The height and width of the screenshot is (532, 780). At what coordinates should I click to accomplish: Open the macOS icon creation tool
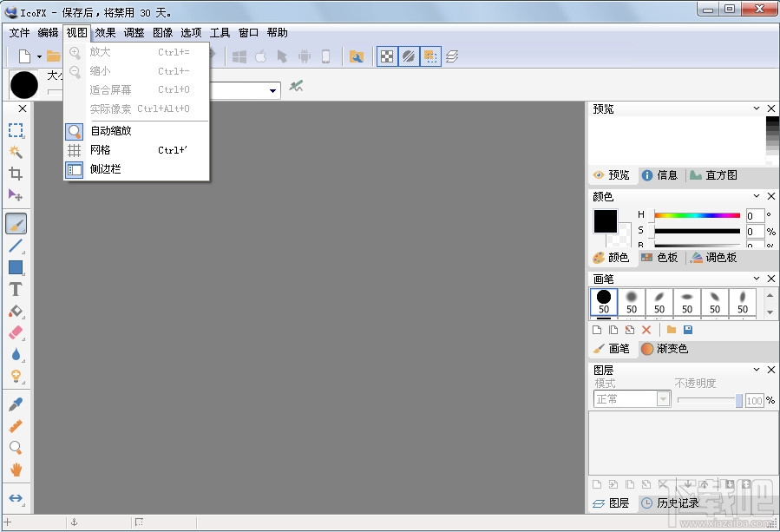coord(260,56)
